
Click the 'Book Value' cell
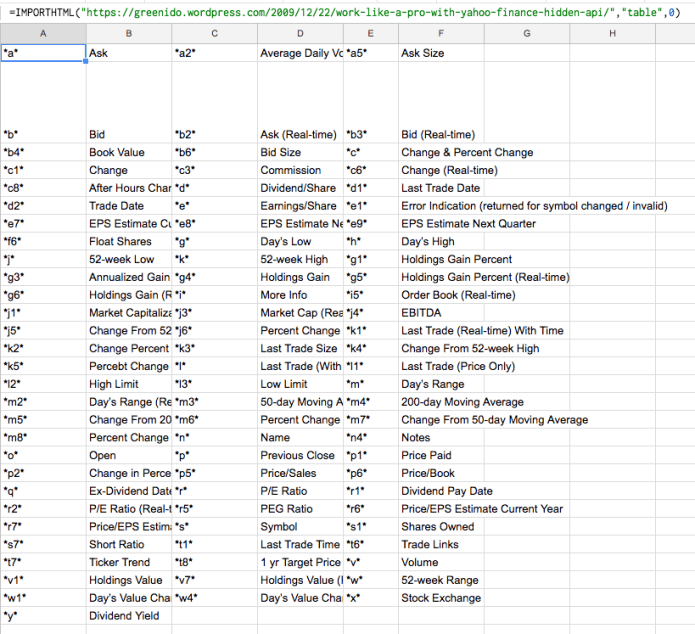pyautogui.click(x=129, y=152)
